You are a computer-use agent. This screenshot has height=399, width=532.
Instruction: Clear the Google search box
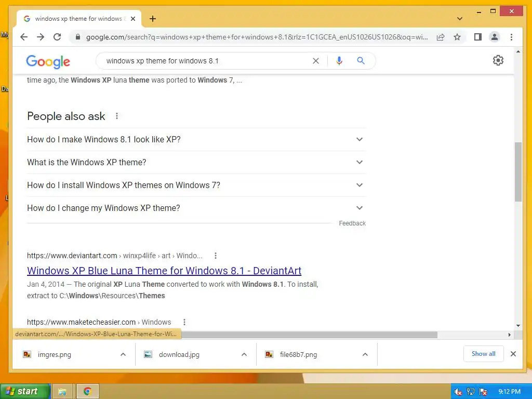(315, 61)
